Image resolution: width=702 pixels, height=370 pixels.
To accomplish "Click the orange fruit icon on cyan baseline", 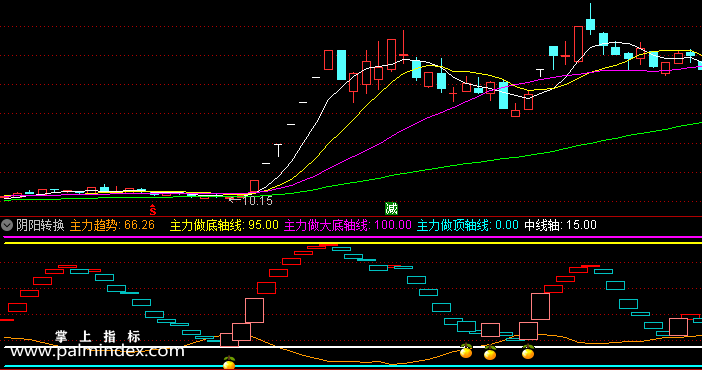I will [229, 363].
